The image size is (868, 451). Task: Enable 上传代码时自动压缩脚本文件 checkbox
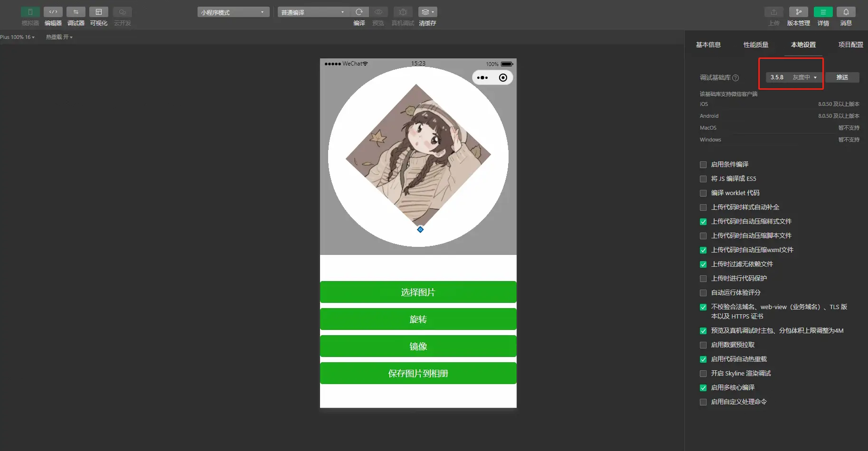point(703,236)
